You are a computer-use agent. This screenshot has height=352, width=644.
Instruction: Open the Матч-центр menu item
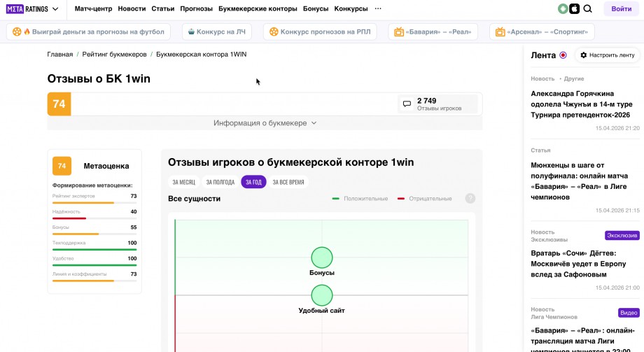(x=93, y=8)
